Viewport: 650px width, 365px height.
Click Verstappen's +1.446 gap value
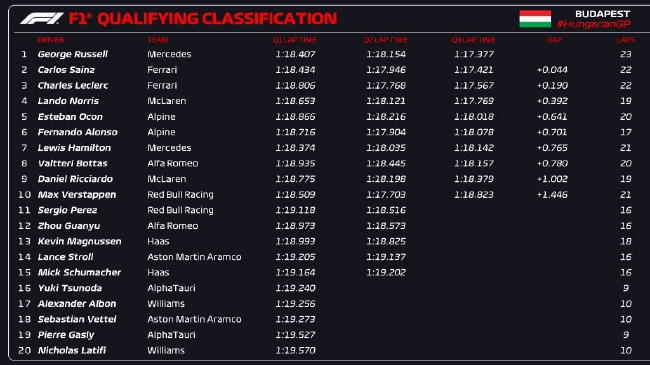point(552,195)
